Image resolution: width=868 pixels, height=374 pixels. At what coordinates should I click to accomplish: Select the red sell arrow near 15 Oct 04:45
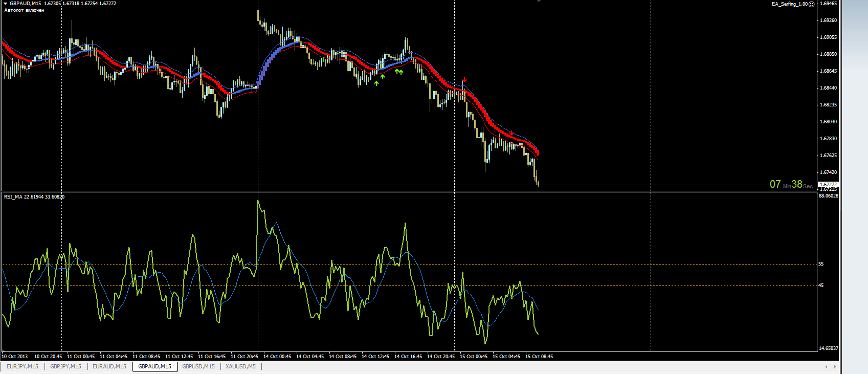pos(511,133)
